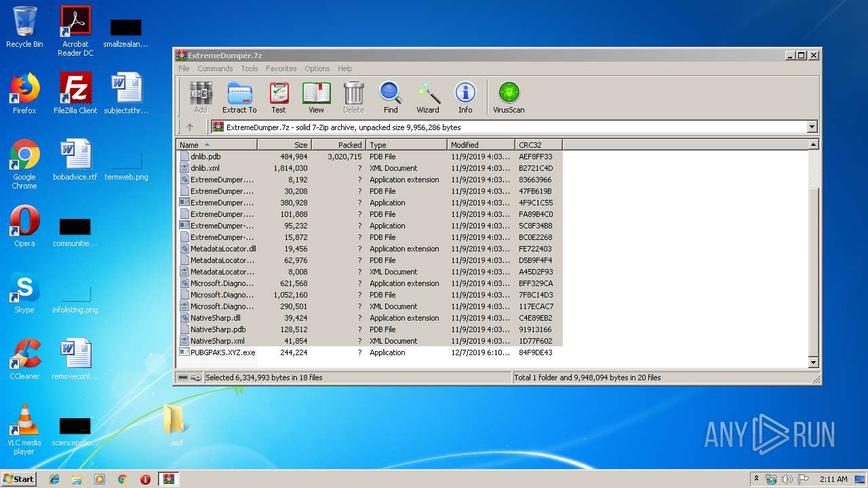868x488 pixels.
Task: Open the Commands menu
Action: click(215, 68)
